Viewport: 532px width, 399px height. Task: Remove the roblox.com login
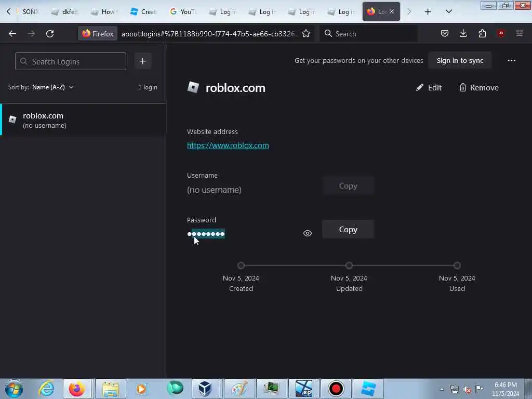coord(478,87)
